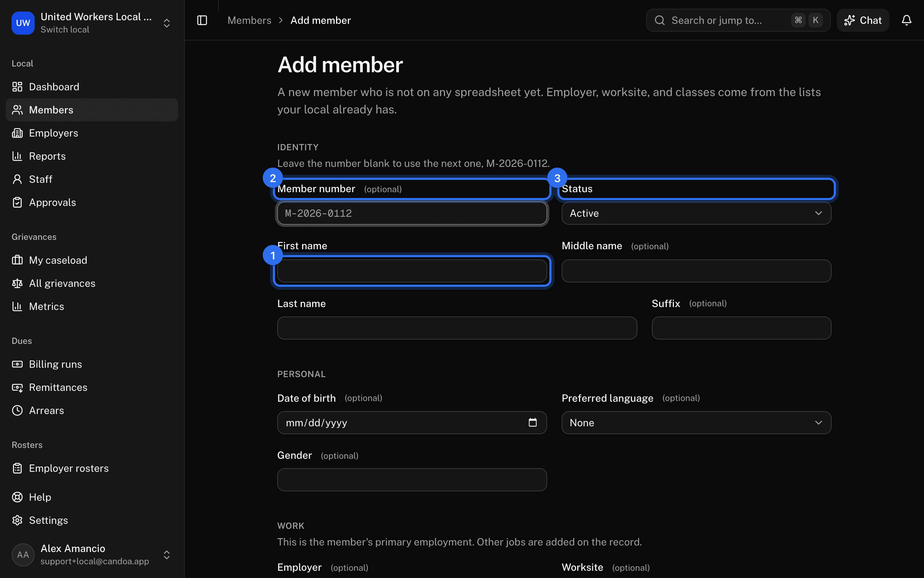This screenshot has width=924, height=578.
Task: Toggle the sidebar panel icon
Action: click(x=202, y=20)
